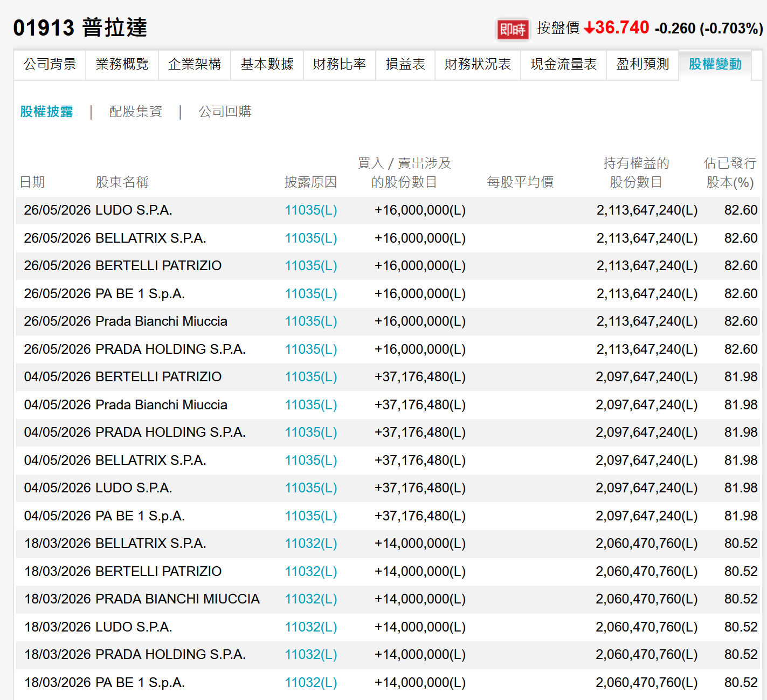
Task: Open 11035(L) link for 04/05/2026 PRADA HOLDING S.P.A.
Action: [311, 433]
